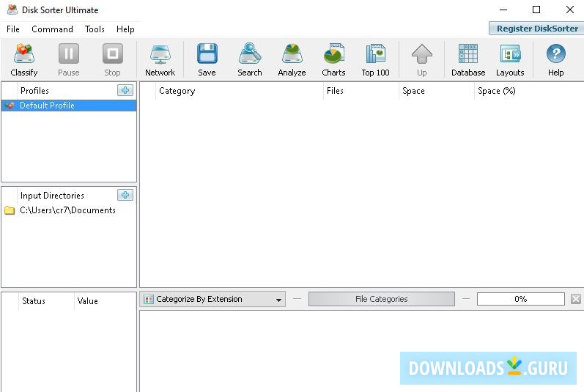This screenshot has width=584, height=392.
Task: Click the Register DiskSorter button
Action: tap(537, 29)
